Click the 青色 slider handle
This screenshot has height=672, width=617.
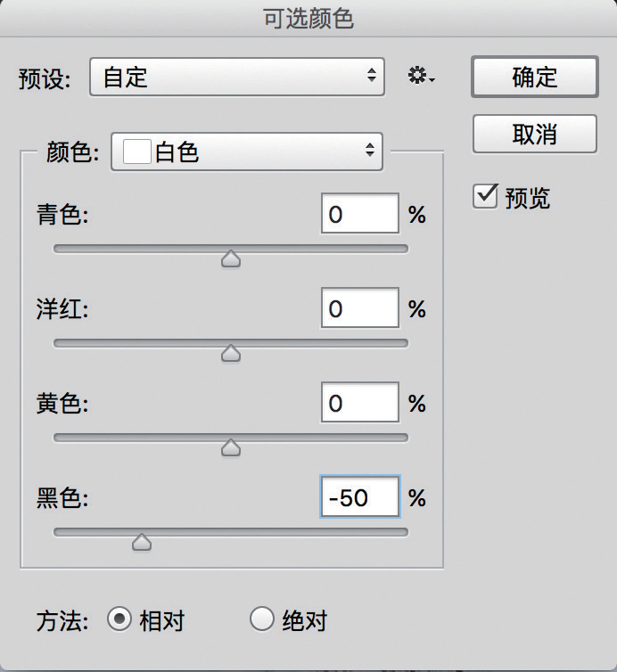coord(231,259)
